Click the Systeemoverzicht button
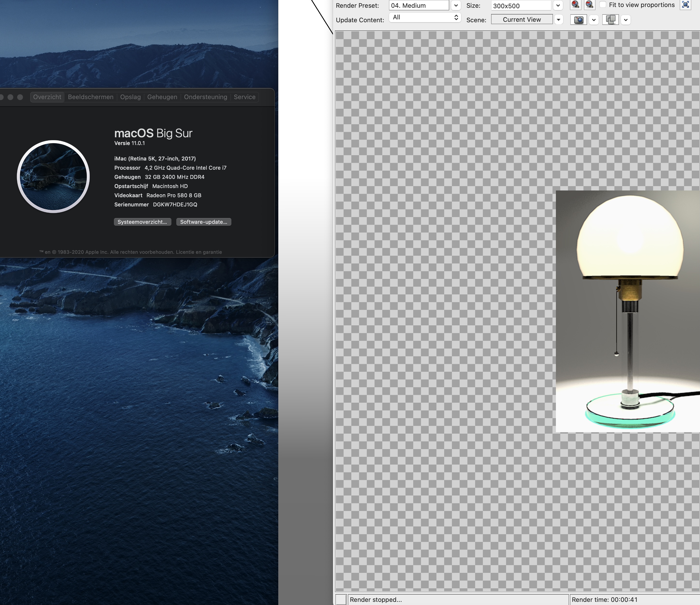 (x=142, y=222)
